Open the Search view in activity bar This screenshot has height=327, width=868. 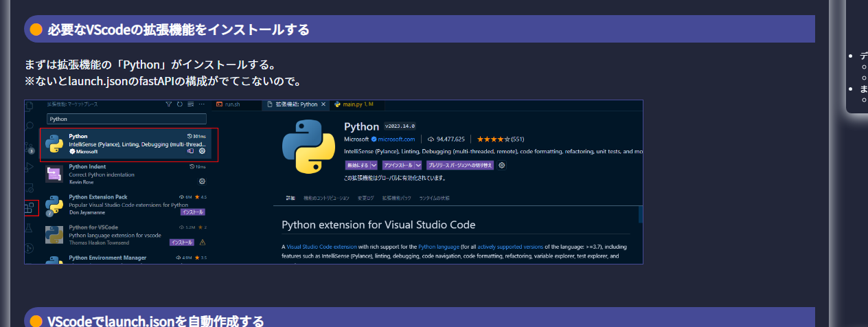(x=29, y=126)
